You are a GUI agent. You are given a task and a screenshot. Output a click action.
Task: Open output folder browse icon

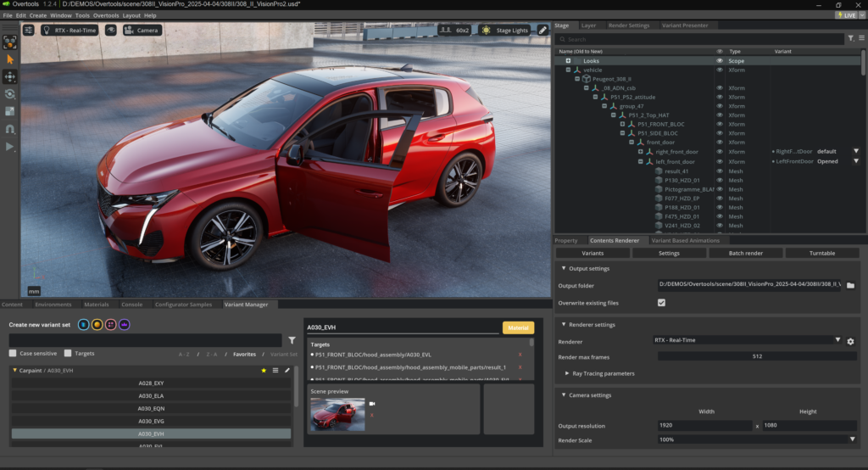click(x=850, y=286)
